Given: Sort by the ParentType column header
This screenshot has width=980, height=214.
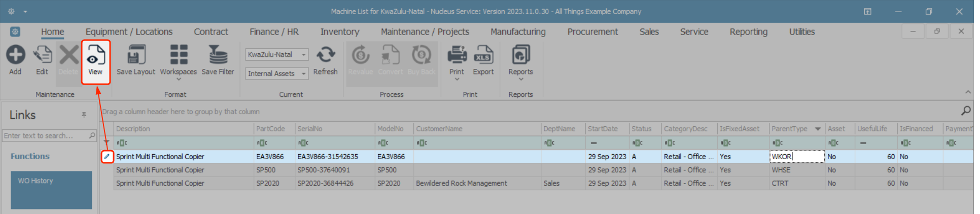Looking at the screenshot, I should 789,129.
